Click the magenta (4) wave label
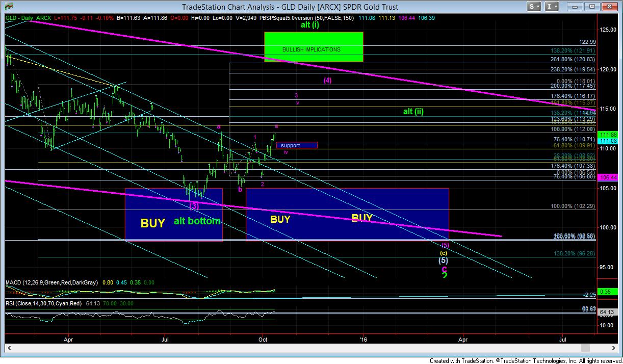 (328, 80)
